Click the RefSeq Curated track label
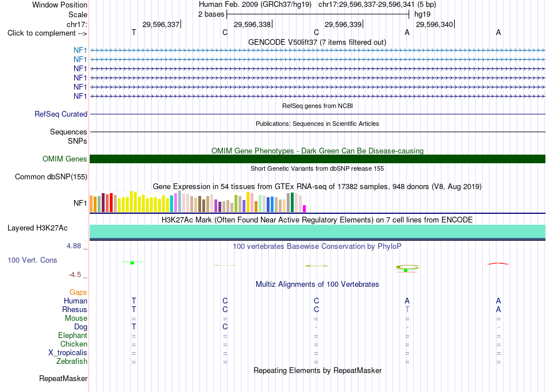 pos(61,114)
